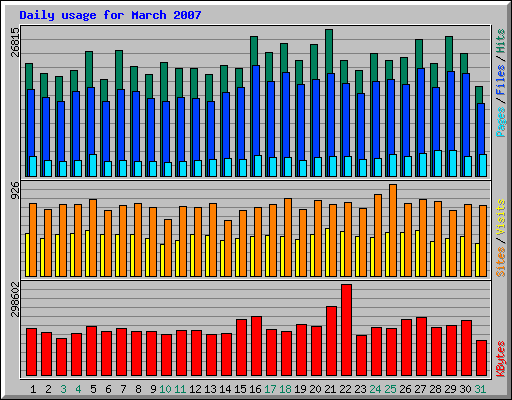Click the red KBytes bar for day 31

click(481, 358)
